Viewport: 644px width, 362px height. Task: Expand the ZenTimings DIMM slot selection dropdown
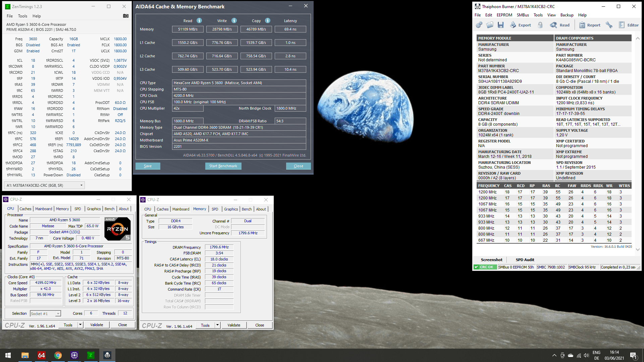pos(81,185)
